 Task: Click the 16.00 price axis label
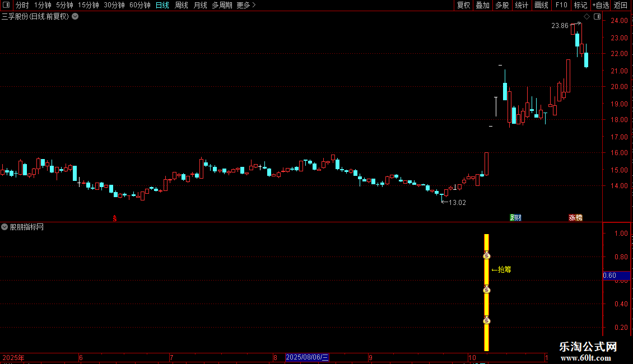[x=619, y=153]
